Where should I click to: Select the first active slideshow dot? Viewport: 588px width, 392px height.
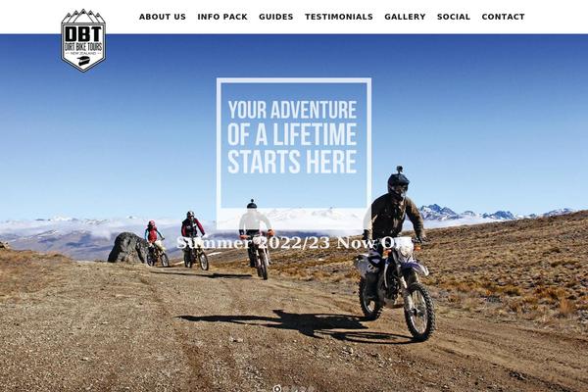click(277, 389)
